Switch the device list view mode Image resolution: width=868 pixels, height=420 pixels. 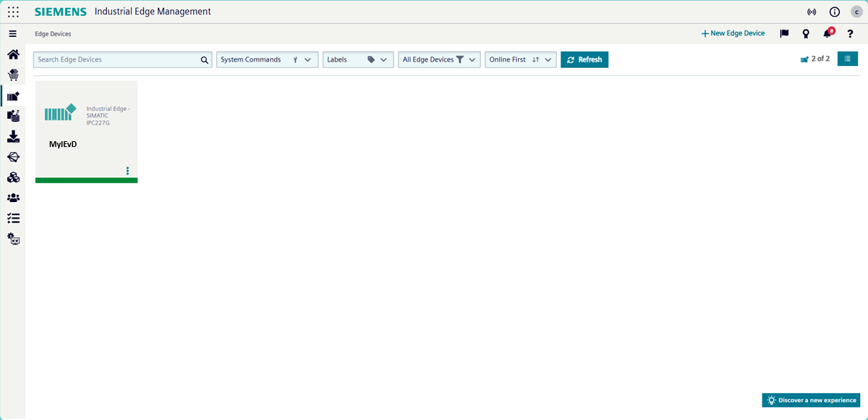point(847,59)
